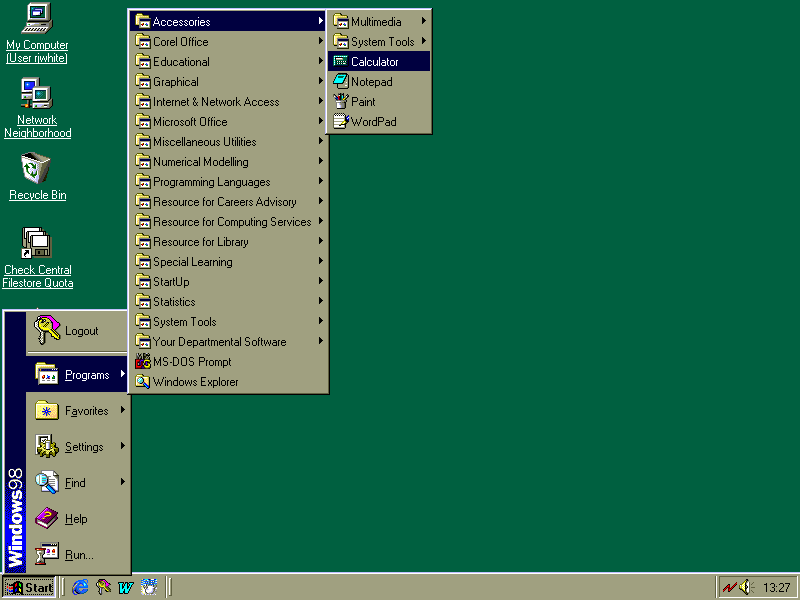Open the Statistics program group
This screenshot has width=800, height=600.
tap(229, 302)
